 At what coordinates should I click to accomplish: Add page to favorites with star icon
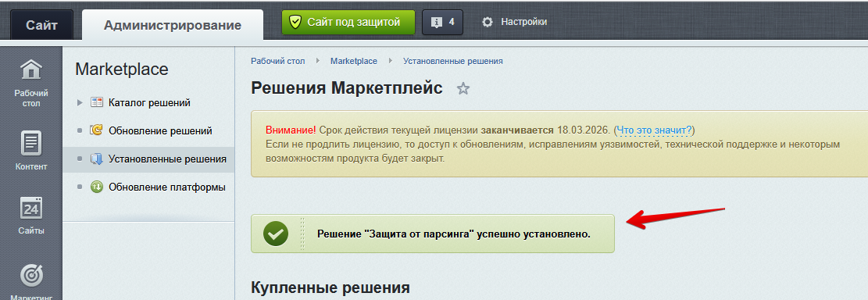coord(463,88)
